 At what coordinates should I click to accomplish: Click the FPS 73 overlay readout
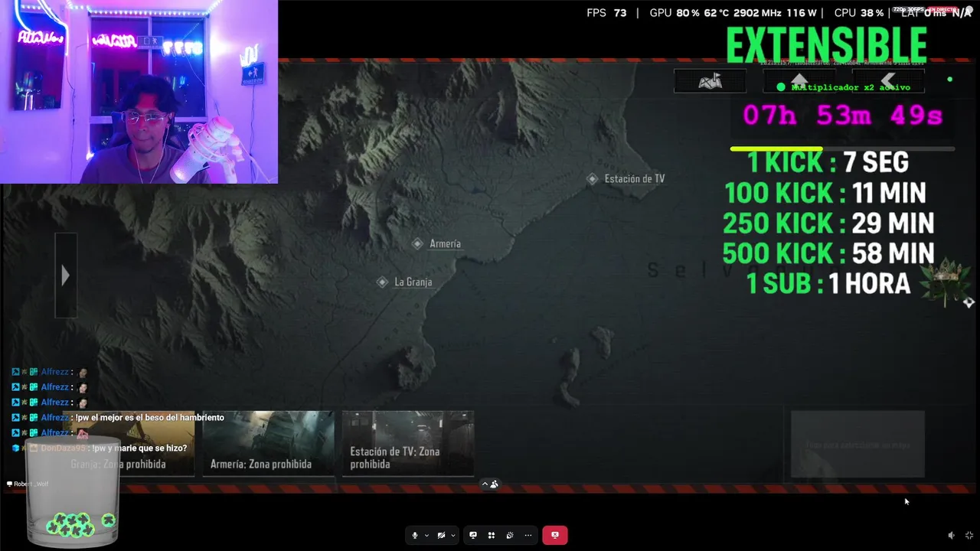tap(606, 13)
